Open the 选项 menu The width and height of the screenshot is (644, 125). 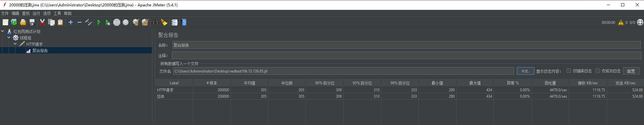[x=47, y=13]
